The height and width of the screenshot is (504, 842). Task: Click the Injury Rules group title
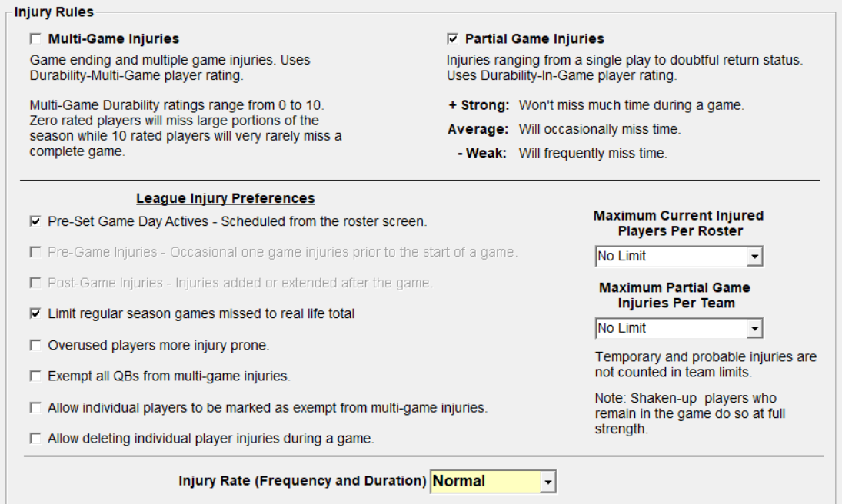[54, 12]
